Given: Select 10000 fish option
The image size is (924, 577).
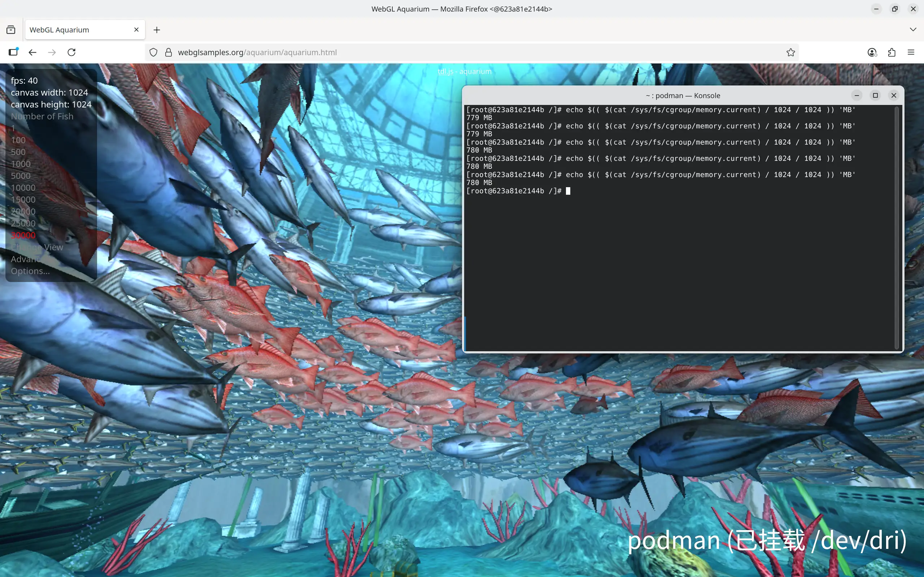Looking at the screenshot, I should coord(23,188).
